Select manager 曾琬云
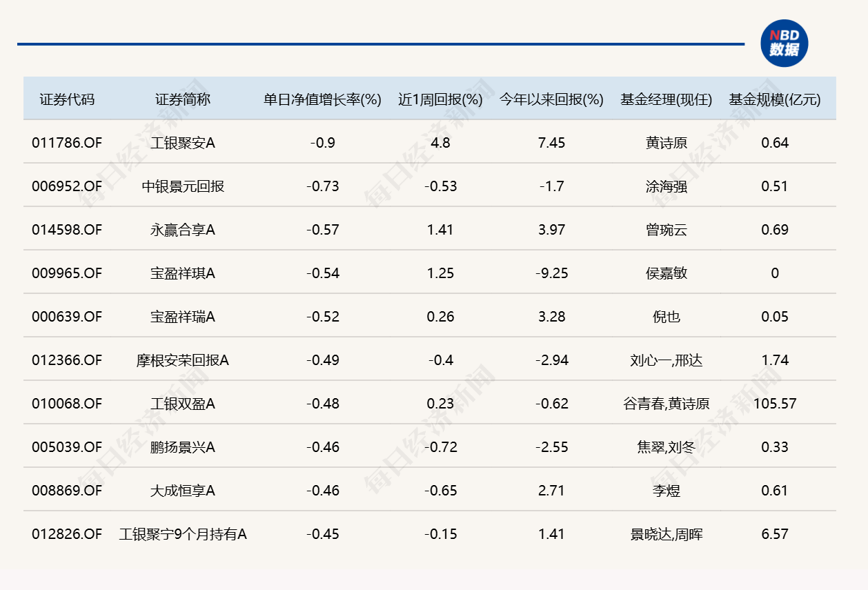 pyautogui.click(x=666, y=230)
